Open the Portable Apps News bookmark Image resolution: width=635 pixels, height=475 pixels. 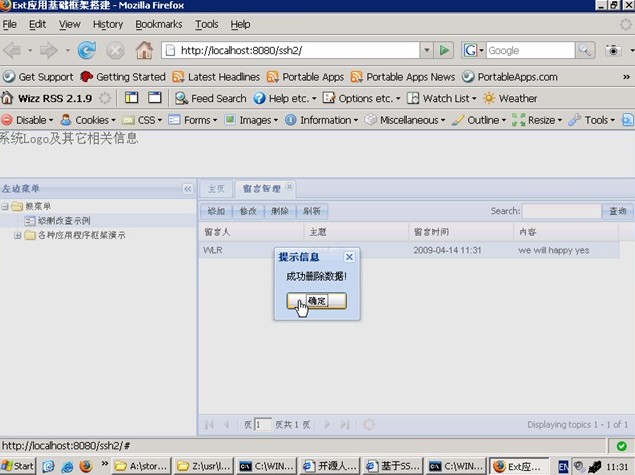pyautogui.click(x=403, y=77)
